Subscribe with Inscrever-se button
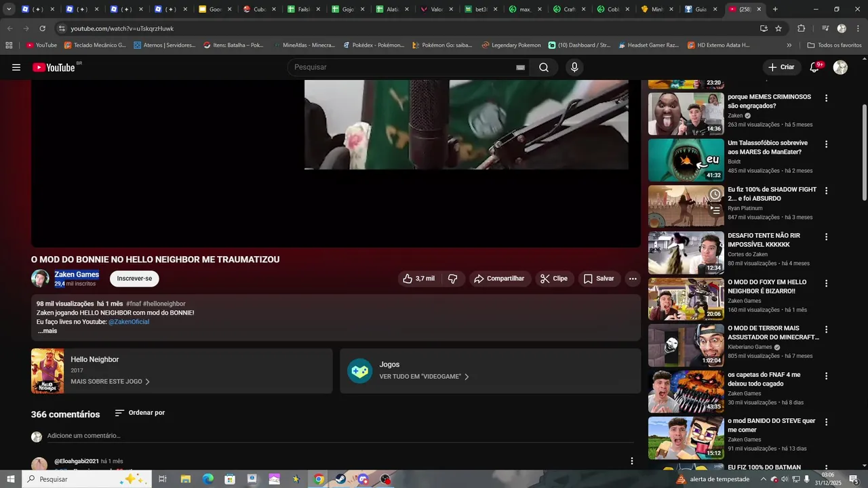 coord(134,279)
